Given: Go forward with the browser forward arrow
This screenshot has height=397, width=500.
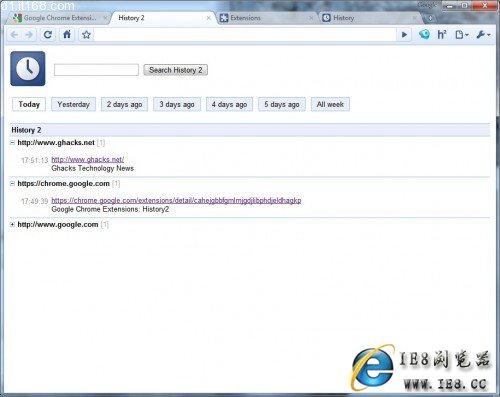Looking at the screenshot, I should point(29,35).
